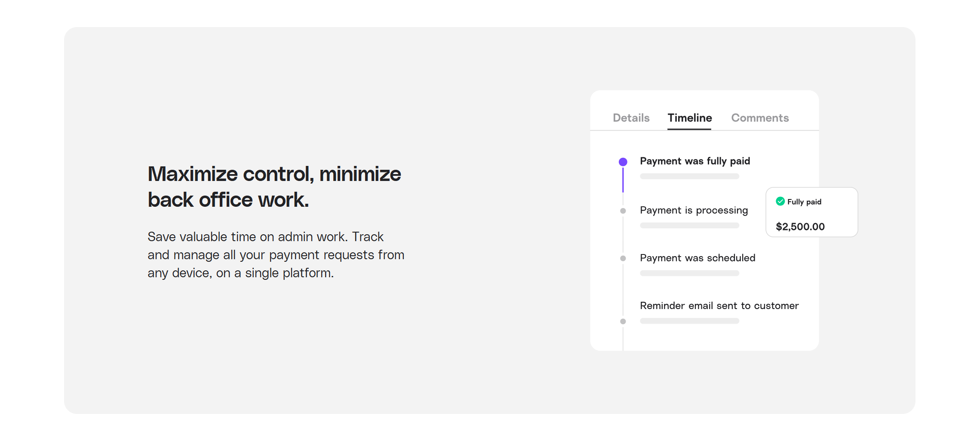Open the Timeline tab
The width and height of the screenshot is (980, 435).
pyautogui.click(x=689, y=118)
